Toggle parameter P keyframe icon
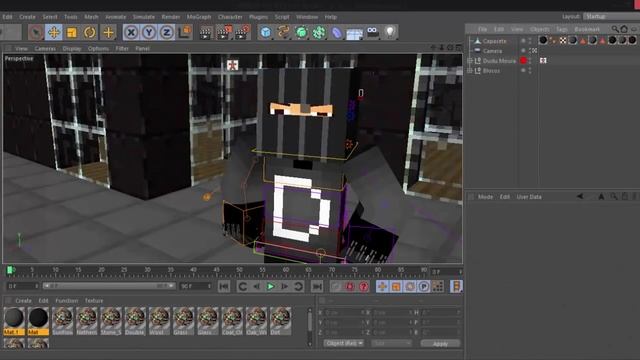 [x=424, y=287]
